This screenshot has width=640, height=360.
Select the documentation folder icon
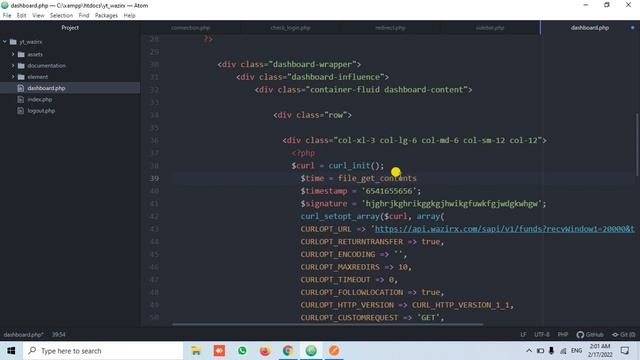point(21,65)
